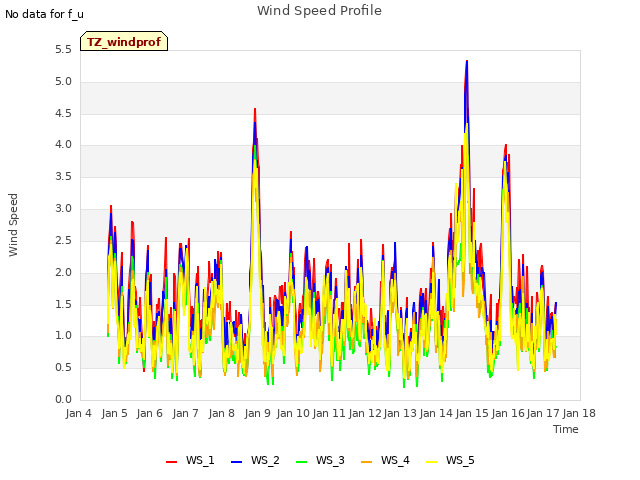This screenshot has width=640, height=480.
Task: Click the Jan 15 x-axis tick label
Action: tap(472, 413)
